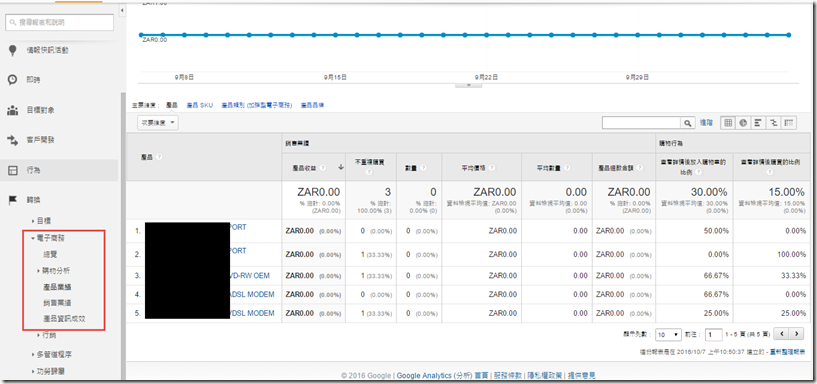Screen dimensions: 817x384
Task: Open the 顯示列數 rows dropdown showing 10
Action: tap(669, 334)
